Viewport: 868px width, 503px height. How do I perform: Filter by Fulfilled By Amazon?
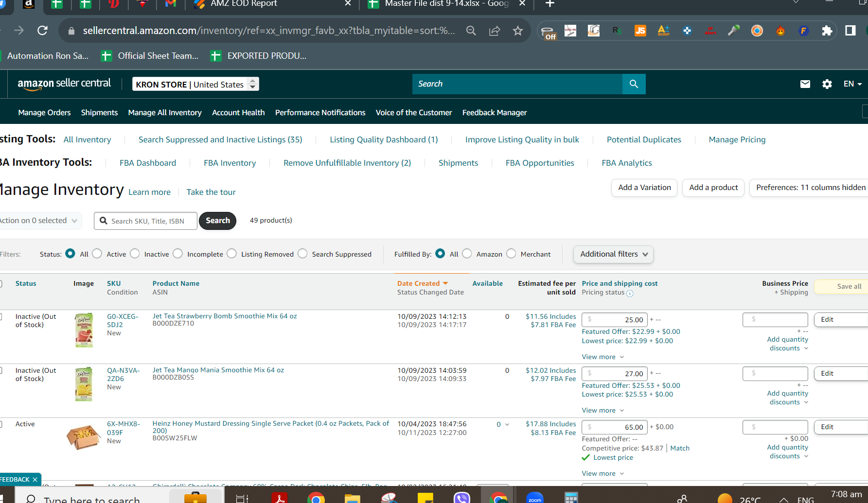tap(467, 254)
